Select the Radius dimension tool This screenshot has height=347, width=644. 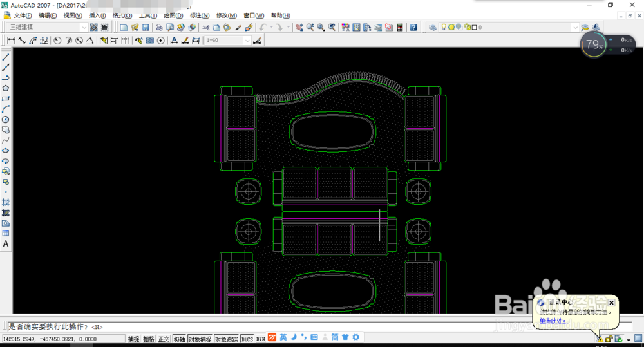coord(57,41)
